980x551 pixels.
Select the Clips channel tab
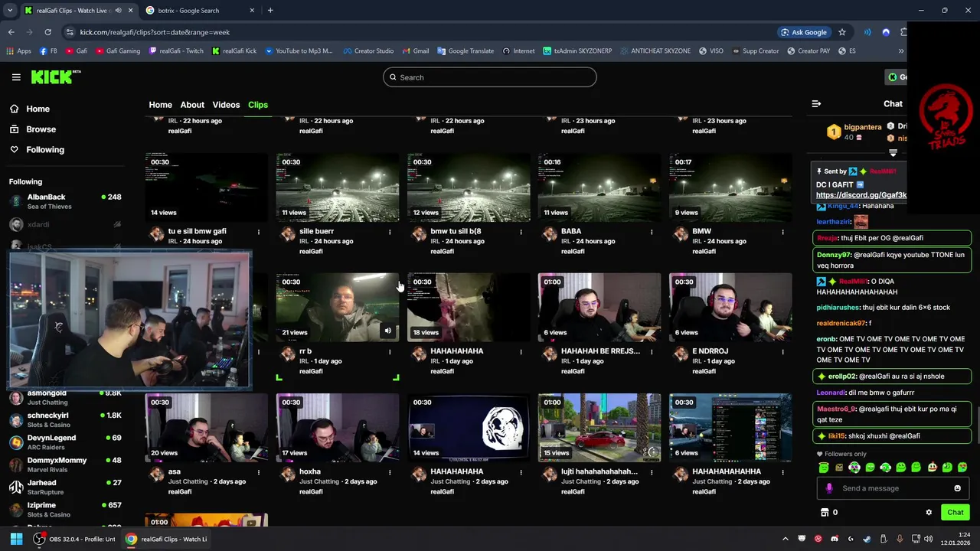[258, 105]
